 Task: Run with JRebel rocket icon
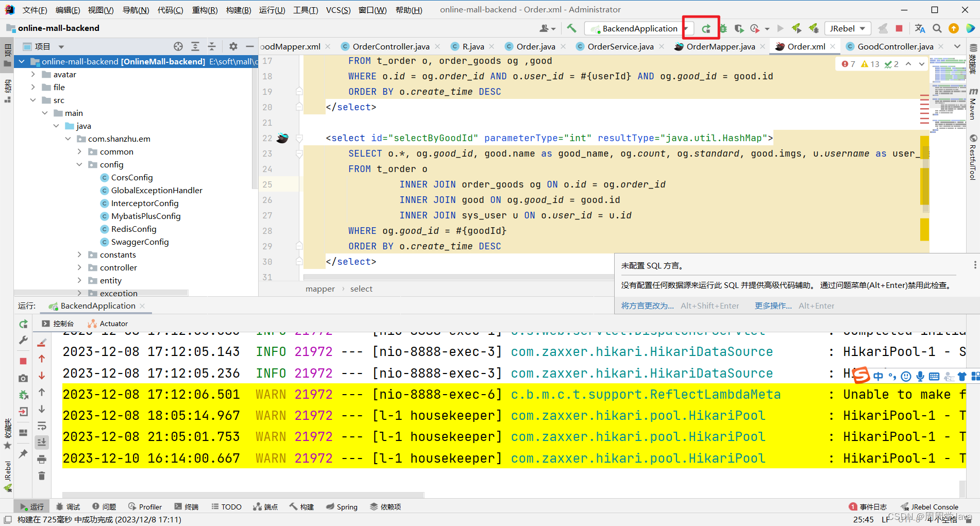(797, 28)
